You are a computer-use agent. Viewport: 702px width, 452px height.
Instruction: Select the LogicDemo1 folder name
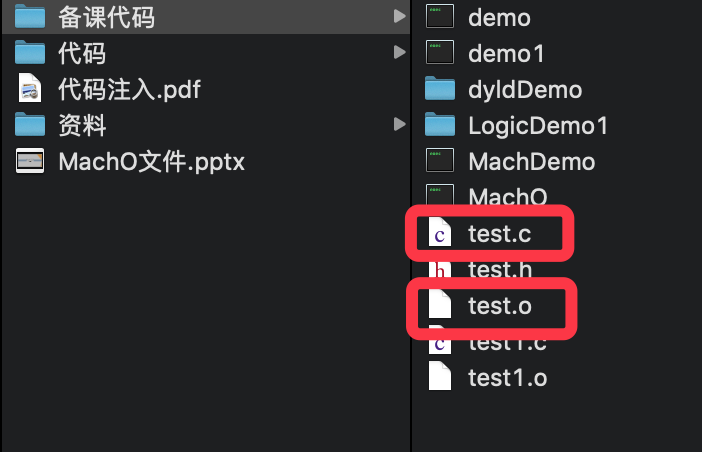click(x=537, y=126)
